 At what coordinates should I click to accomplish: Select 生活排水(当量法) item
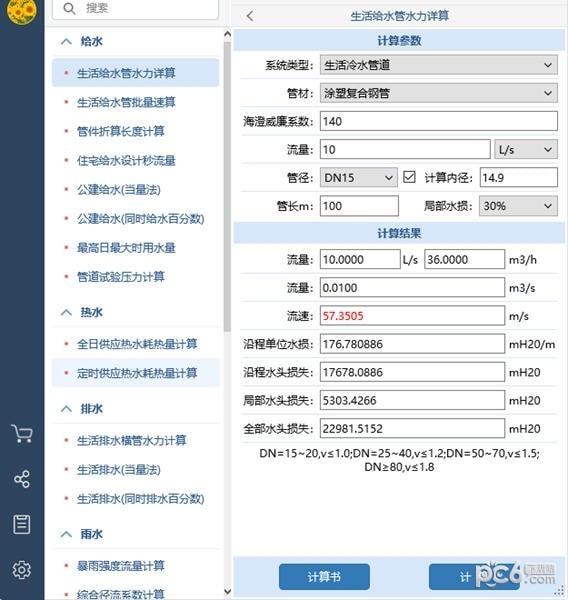coord(135,470)
